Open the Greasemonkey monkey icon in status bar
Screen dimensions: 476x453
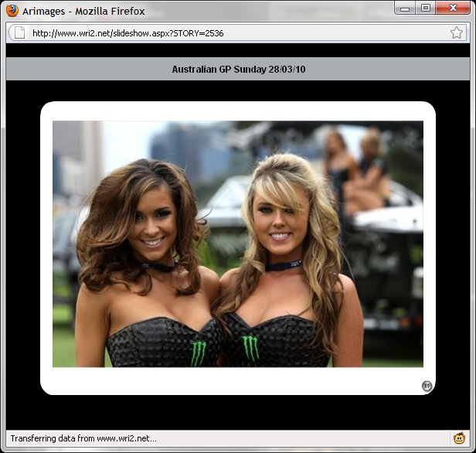(459, 438)
